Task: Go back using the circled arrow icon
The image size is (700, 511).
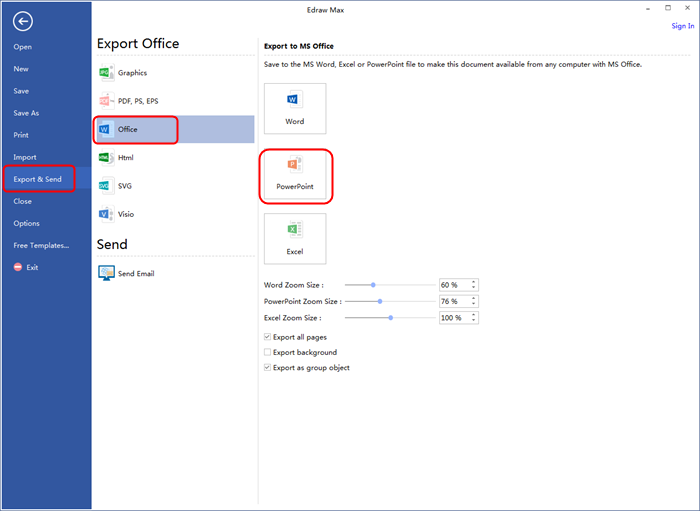Action: pyautogui.click(x=23, y=21)
